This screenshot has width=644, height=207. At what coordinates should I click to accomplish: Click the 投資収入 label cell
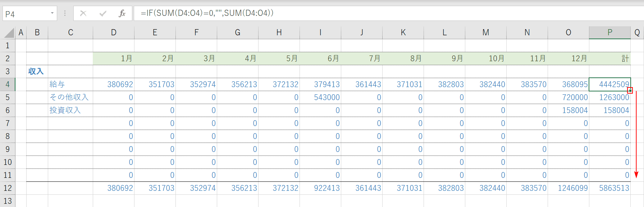(x=70, y=110)
